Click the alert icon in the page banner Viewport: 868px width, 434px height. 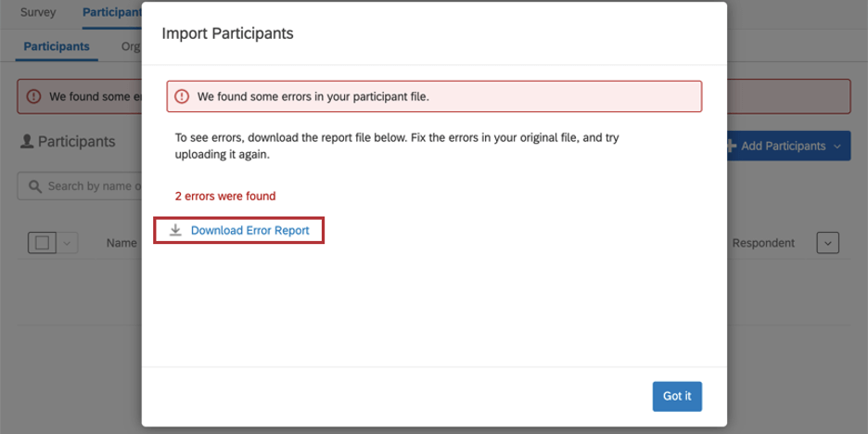pos(33,96)
